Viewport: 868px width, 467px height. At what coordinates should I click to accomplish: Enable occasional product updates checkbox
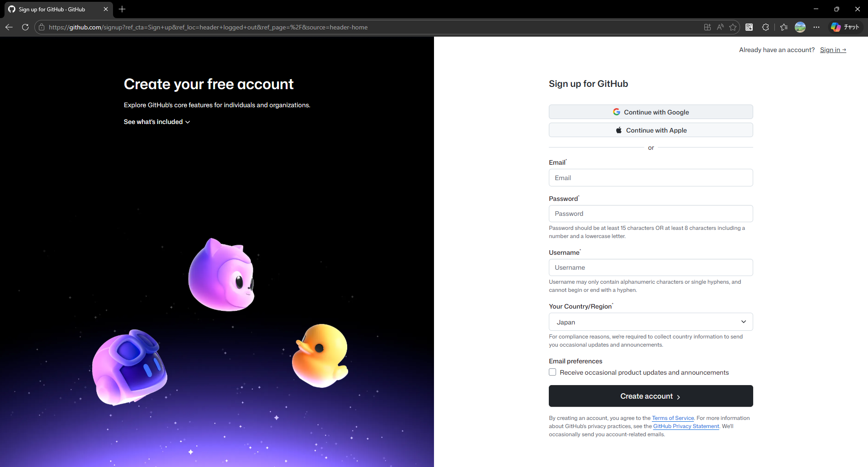point(552,372)
